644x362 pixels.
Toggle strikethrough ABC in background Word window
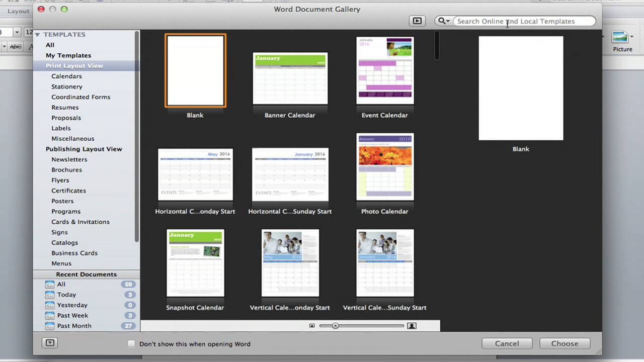click(16, 47)
